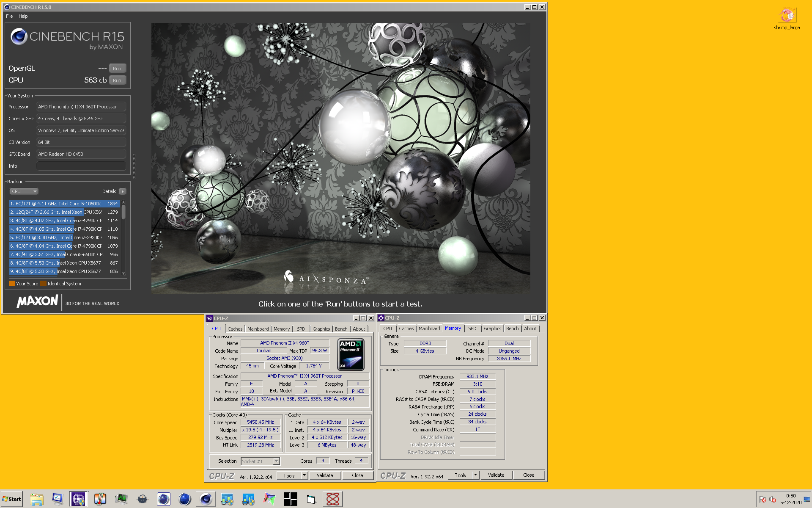Open the File menu in Cinebench

tap(9, 16)
